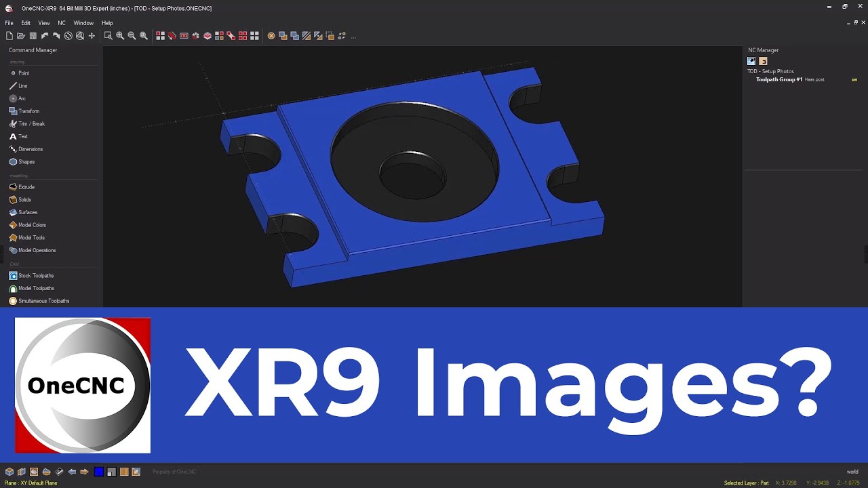This screenshot has width=868, height=488.
Task: Click the left blue arrow icon
Action: (72, 472)
